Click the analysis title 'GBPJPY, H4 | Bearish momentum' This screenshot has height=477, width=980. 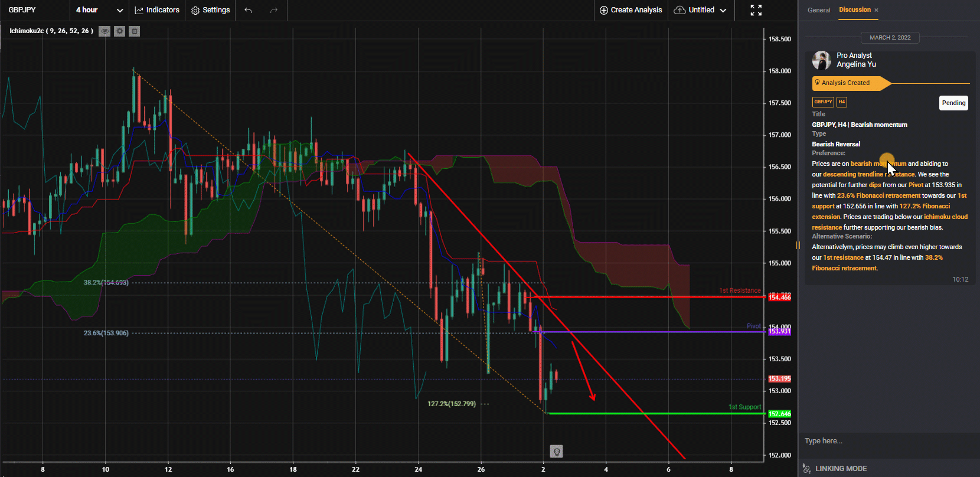[x=860, y=125]
